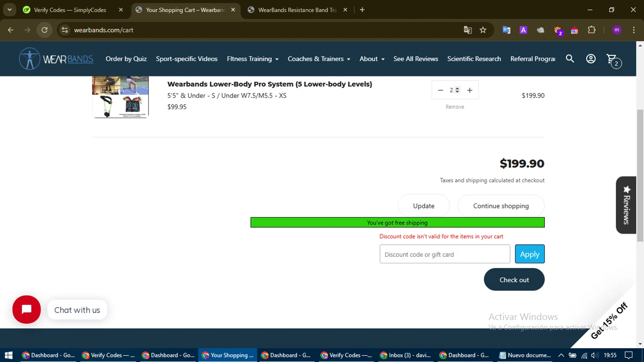
Task: Open the red chat bubble icon
Action: pyautogui.click(x=27, y=310)
